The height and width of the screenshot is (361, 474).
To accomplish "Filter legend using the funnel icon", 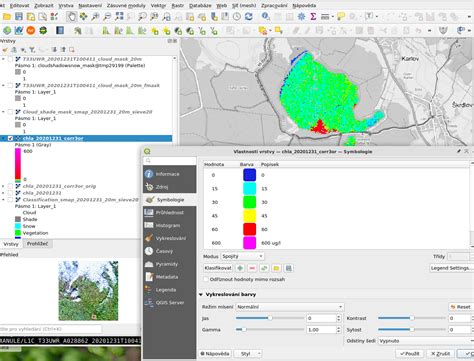I will tap(32, 50).
